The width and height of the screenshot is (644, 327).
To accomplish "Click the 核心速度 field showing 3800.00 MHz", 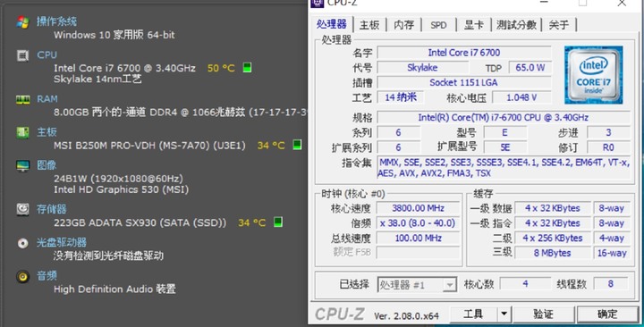I will tap(418, 208).
